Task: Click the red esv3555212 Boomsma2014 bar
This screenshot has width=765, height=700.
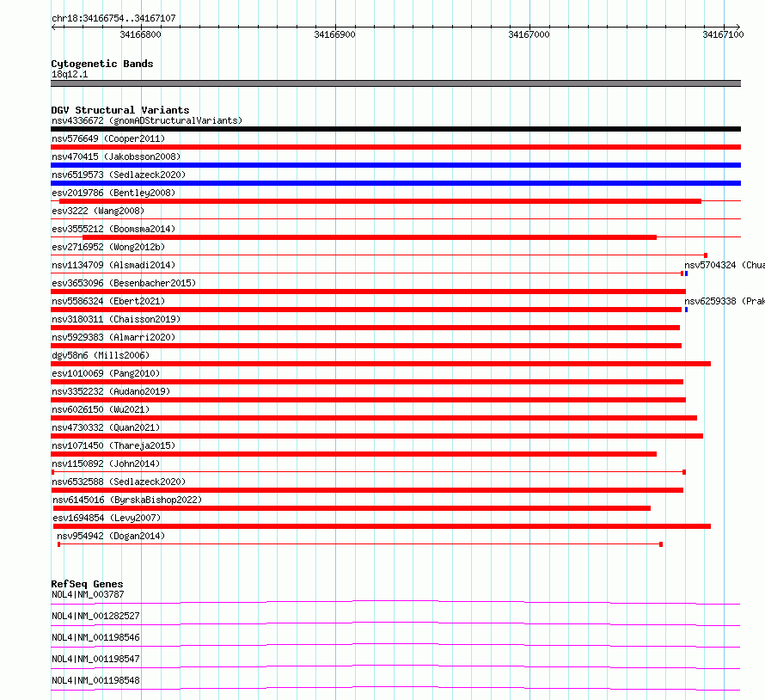Action: click(x=370, y=237)
